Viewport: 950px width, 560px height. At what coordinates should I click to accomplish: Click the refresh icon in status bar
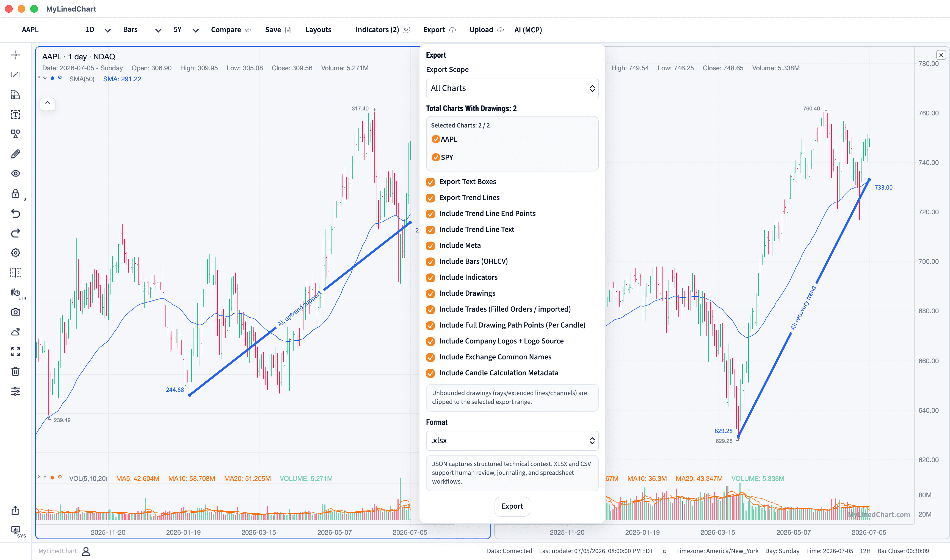[x=665, y=551]
